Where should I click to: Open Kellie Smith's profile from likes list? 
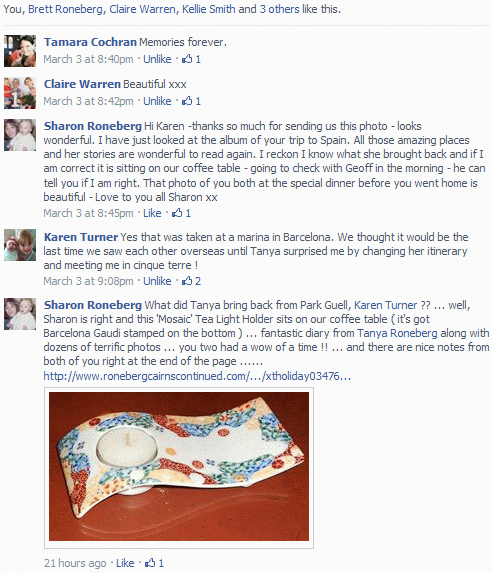pyautogui.click(x=208, y=9)
